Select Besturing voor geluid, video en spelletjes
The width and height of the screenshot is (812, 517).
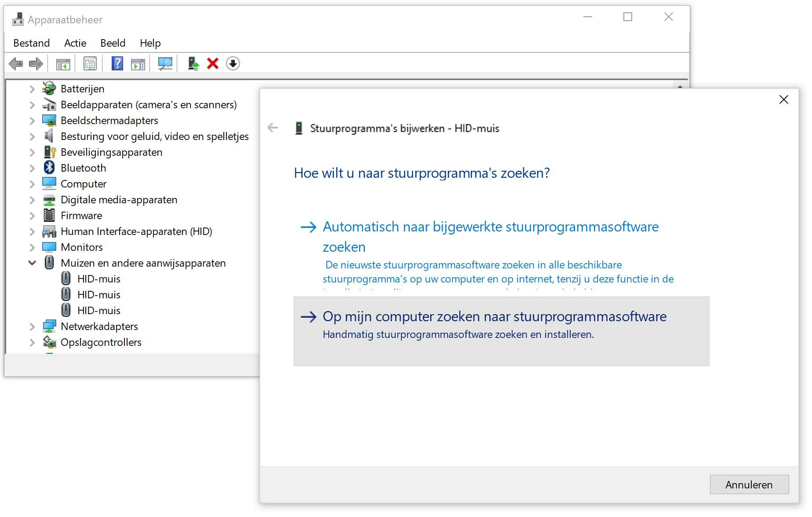(155, 136)
